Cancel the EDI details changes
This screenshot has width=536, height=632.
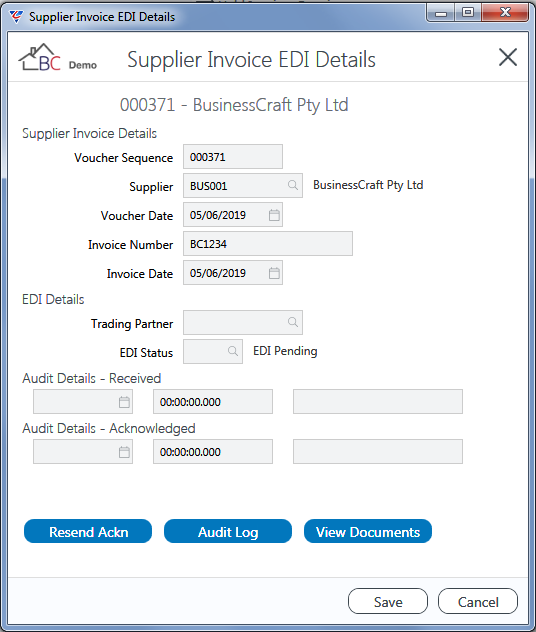pyautogui.click(x=478, y=601)
